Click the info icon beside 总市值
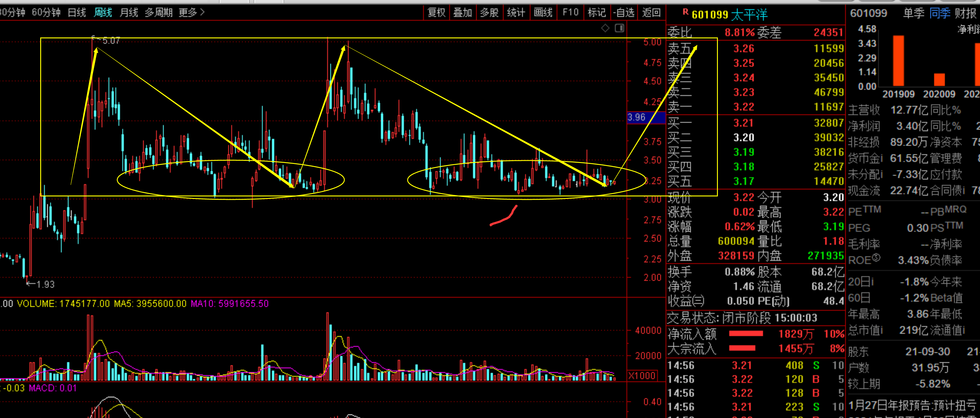 pyautogui.click(x=881, y=330)
